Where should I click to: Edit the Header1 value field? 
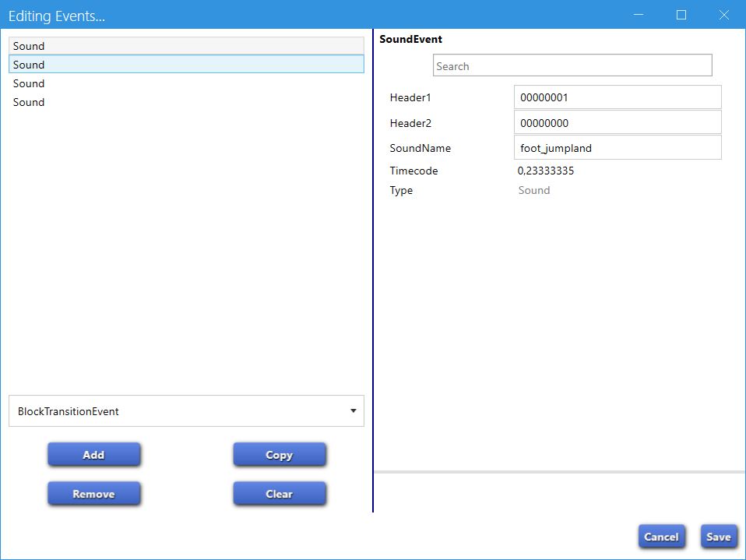tap(618, 97)
